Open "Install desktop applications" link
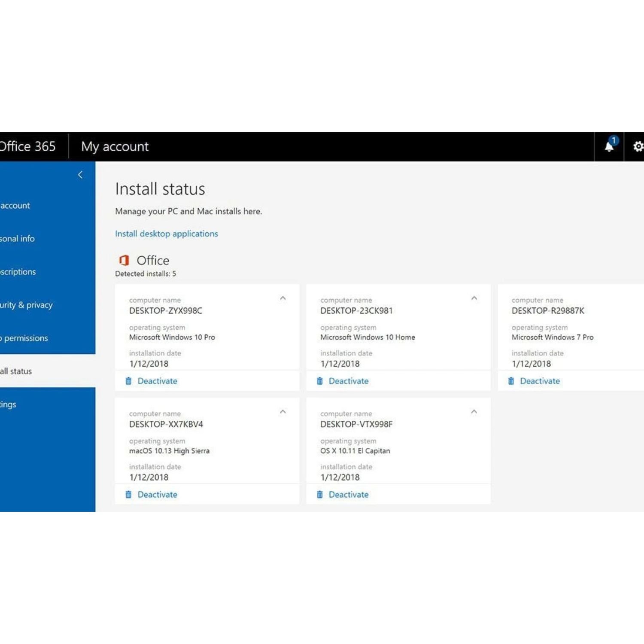 pos(166,234)
